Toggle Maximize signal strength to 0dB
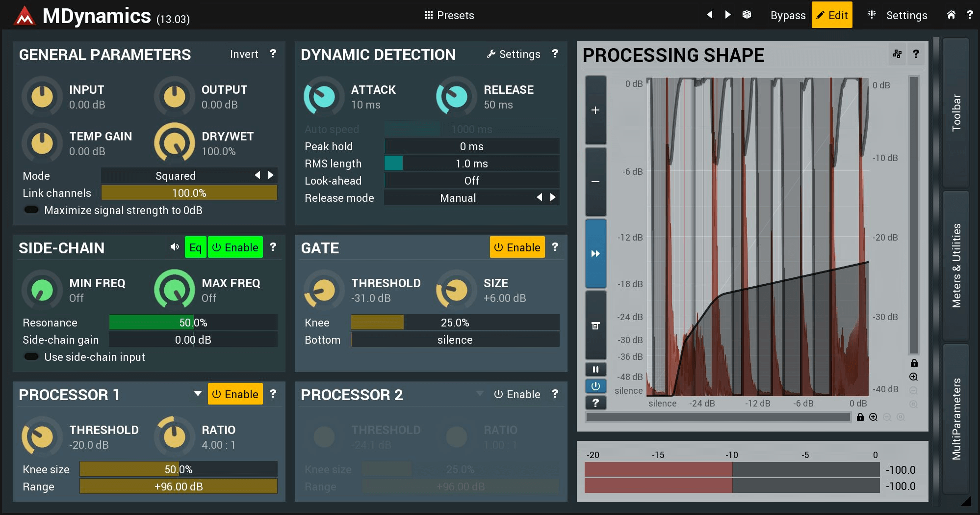The width and height of the screenshot is (980, 515). click(31, 210)
